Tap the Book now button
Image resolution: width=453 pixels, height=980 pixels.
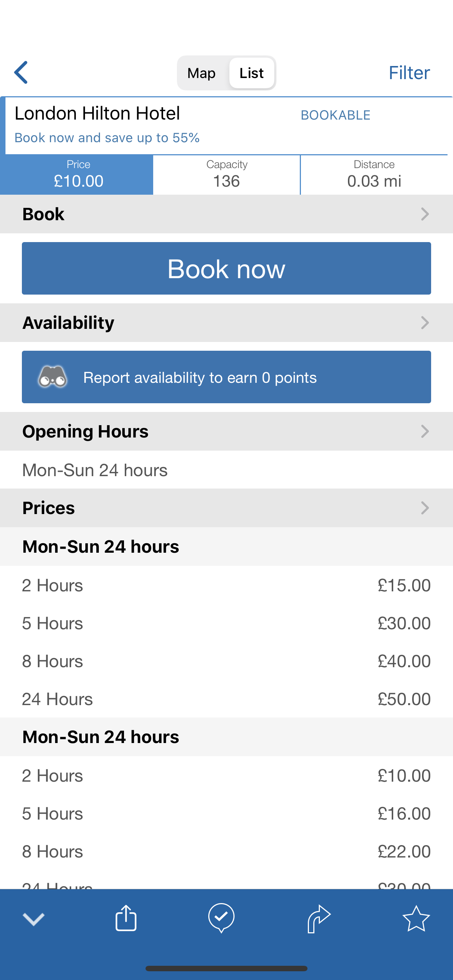(x=226, y=268)
